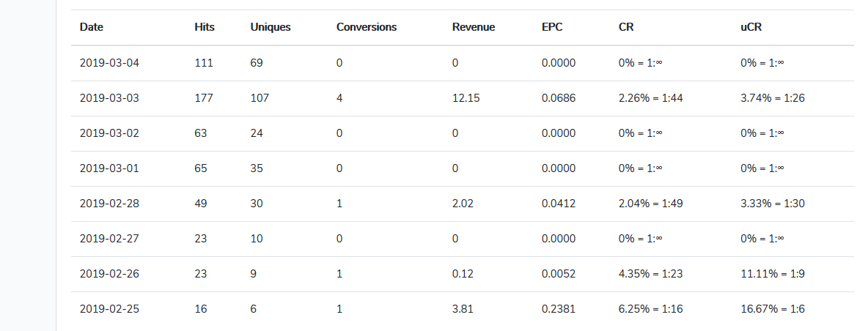Select the 2019-02-26 date cell
The image size is (868, 331).
tap(110, 274)
